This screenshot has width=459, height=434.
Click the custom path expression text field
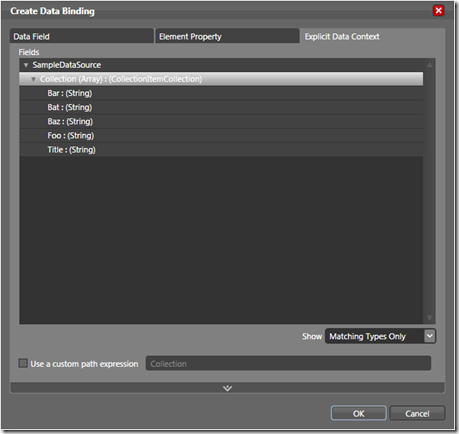288,363
